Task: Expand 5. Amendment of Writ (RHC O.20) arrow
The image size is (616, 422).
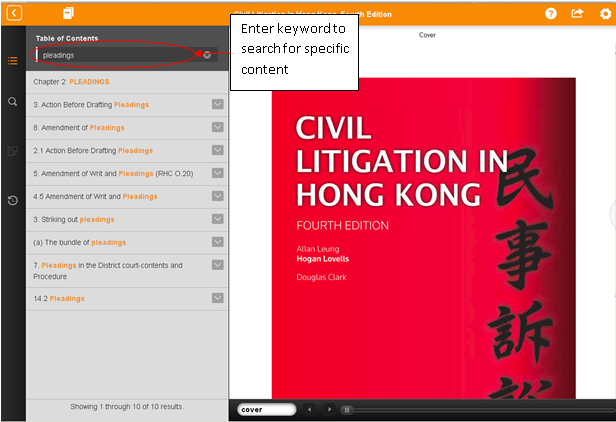Action: point(218,173)
